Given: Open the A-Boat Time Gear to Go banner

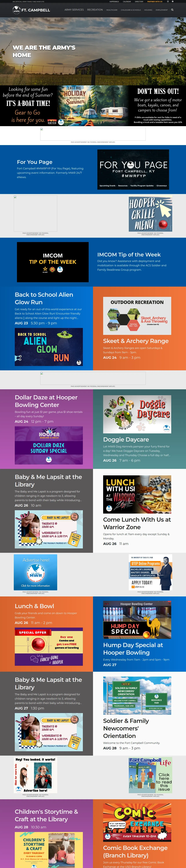Looking at the screenshot, I should pyautogui.click(x=93, y=105).
